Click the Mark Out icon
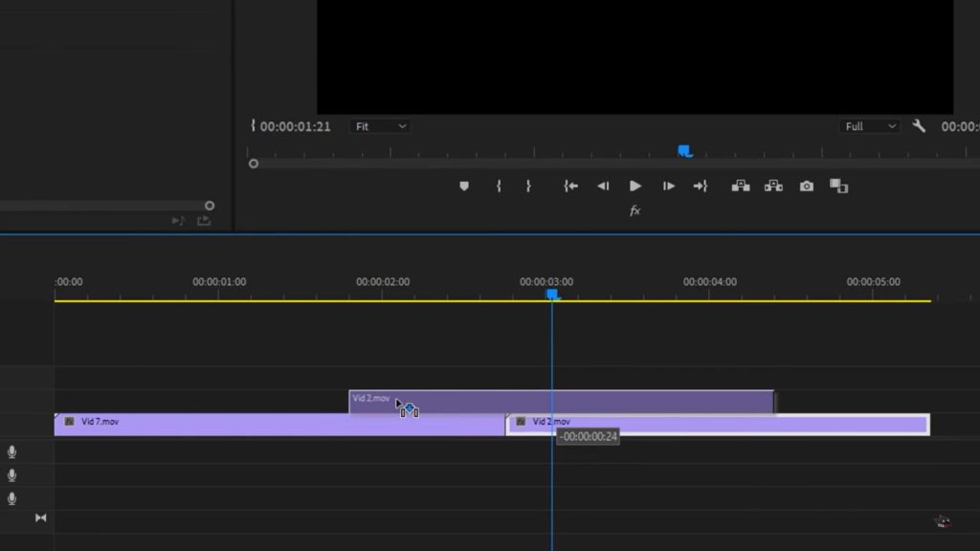Viewport: 980px width, 551px height. point(527,186)
